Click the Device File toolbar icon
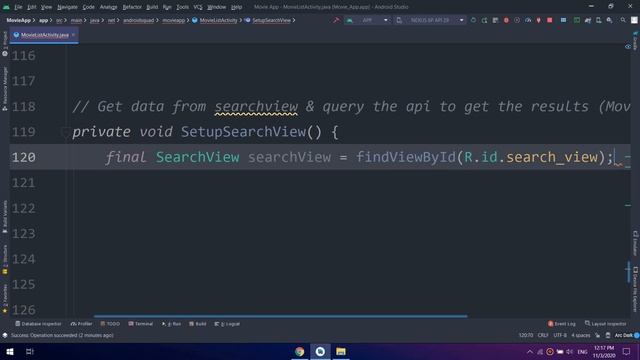The height and width of the screenshot is (360, 640). coord(598,20)
